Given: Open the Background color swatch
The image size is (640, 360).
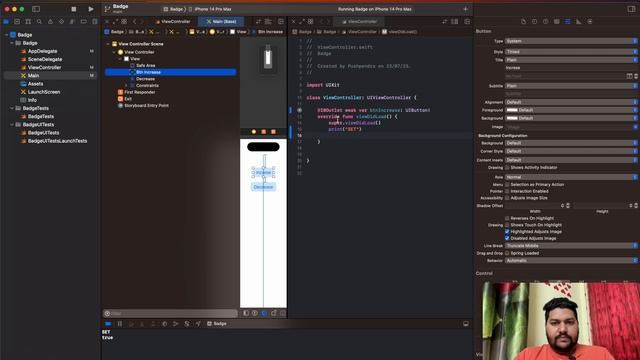Looking at the screenshot, I should [x=512, y=118].
